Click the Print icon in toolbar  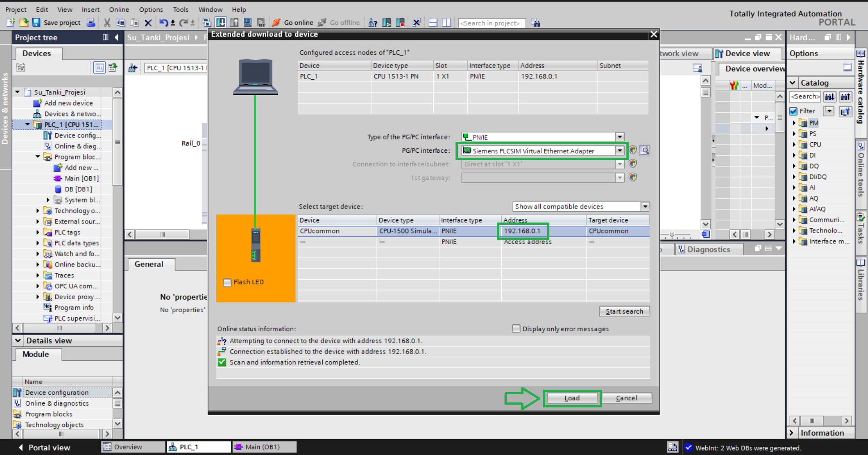91,23
